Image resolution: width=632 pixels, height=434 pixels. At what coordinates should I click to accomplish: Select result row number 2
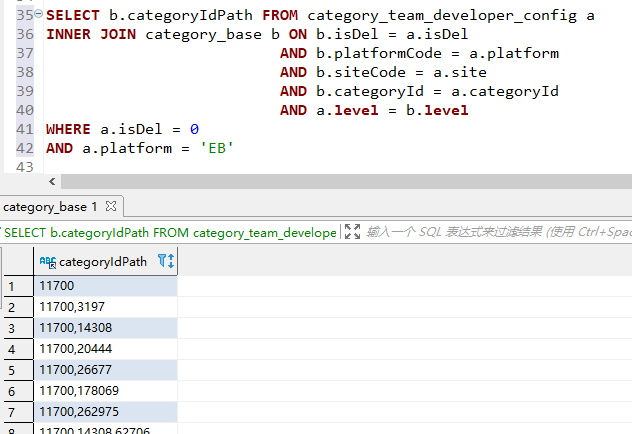tap(18, 307)
